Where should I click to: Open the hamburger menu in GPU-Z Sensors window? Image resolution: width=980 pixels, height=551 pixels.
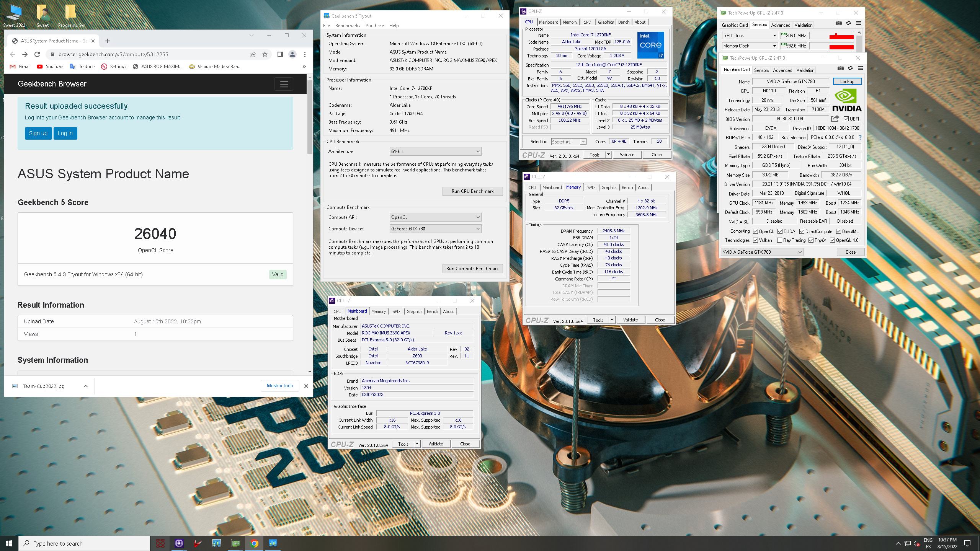858,23
